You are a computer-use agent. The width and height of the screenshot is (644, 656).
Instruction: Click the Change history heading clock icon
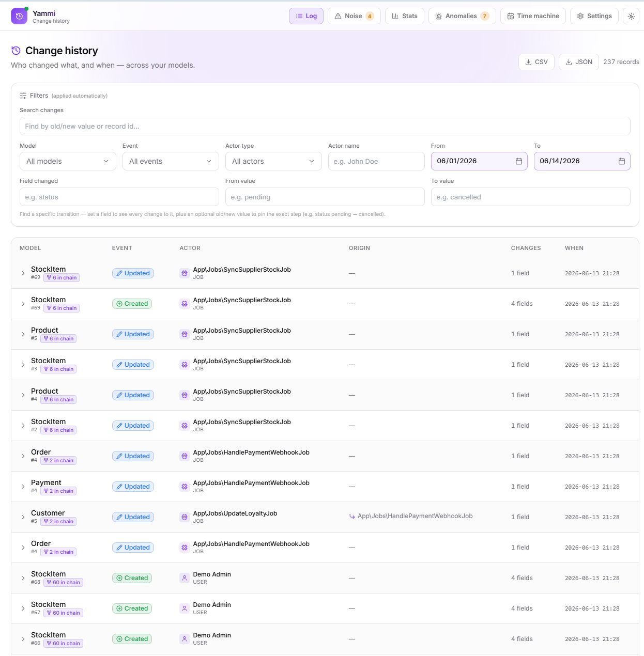pyautogui.click(x=16, y=51)
